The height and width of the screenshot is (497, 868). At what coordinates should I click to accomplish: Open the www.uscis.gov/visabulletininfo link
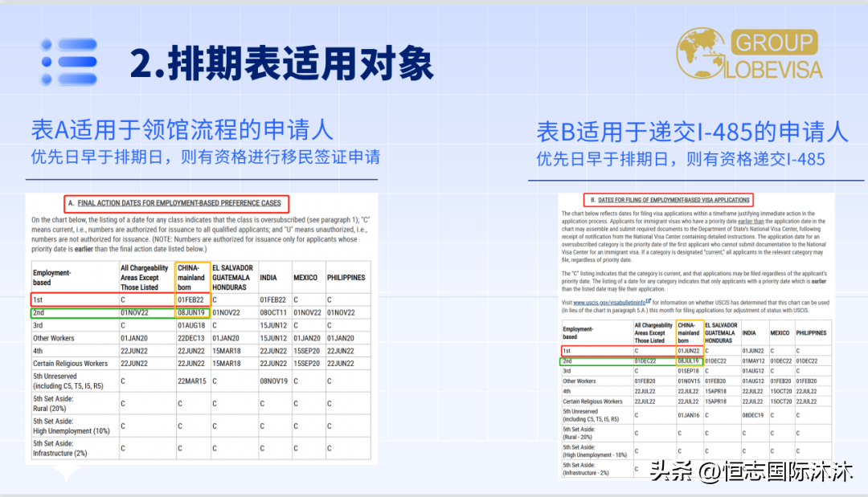[x=609, y=303]
